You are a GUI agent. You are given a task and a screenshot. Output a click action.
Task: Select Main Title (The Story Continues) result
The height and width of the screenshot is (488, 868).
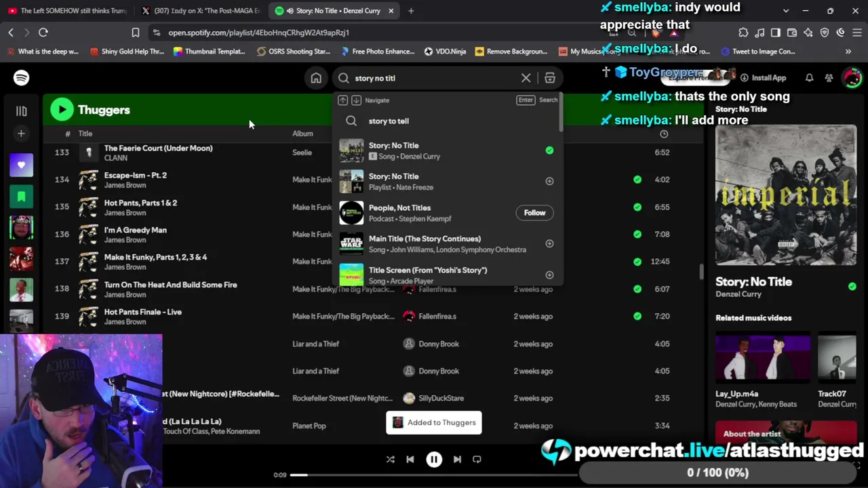[x=448, y=244]
